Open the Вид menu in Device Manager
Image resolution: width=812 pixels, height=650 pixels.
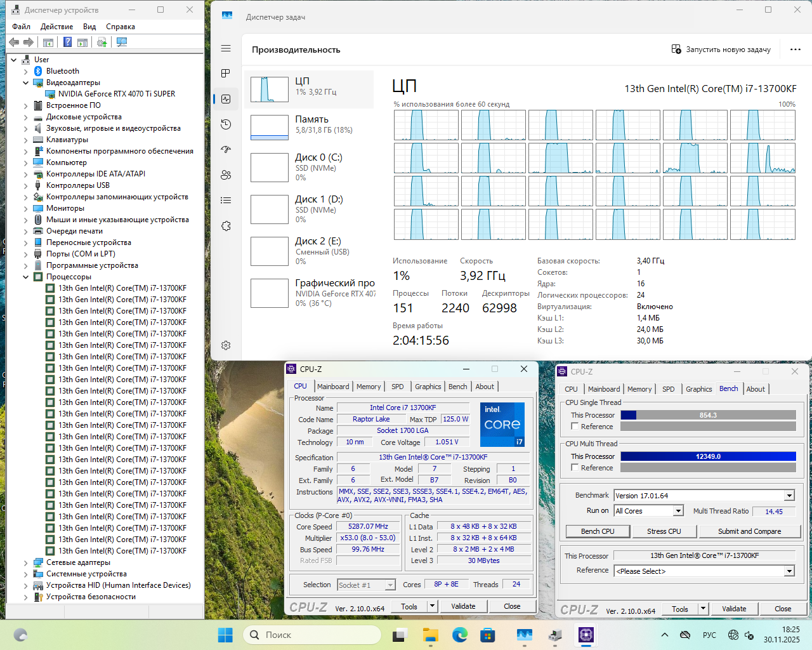pyautogui.click(x=89, y=27)
